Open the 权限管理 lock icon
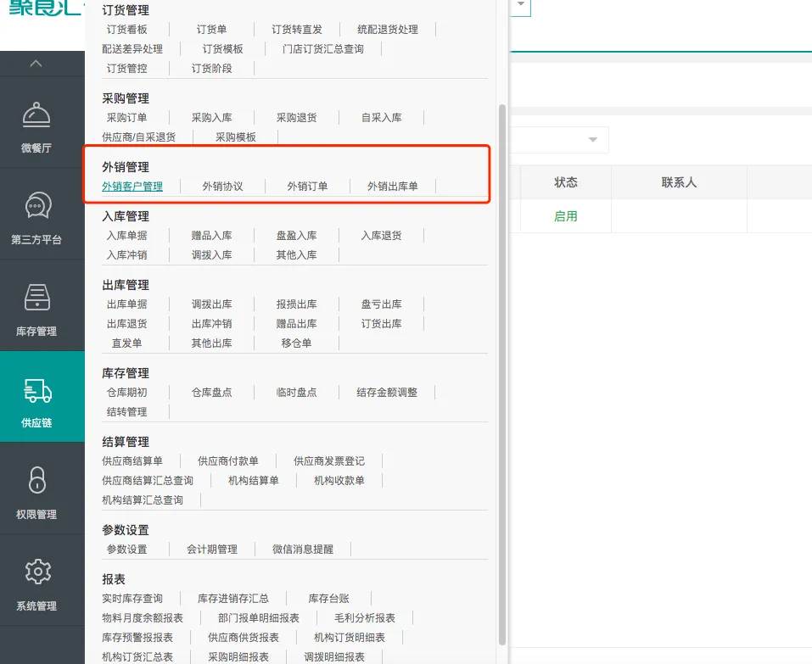 [x=36, y=482]
